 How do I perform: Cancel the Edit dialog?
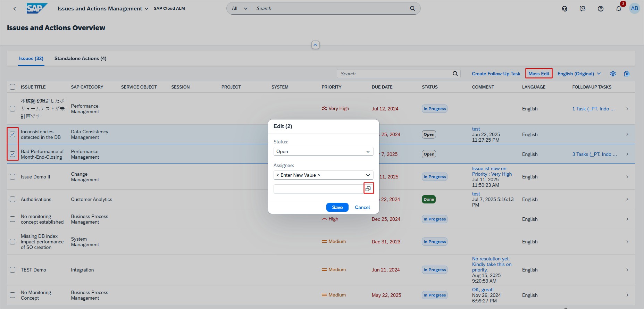point(362,207)
